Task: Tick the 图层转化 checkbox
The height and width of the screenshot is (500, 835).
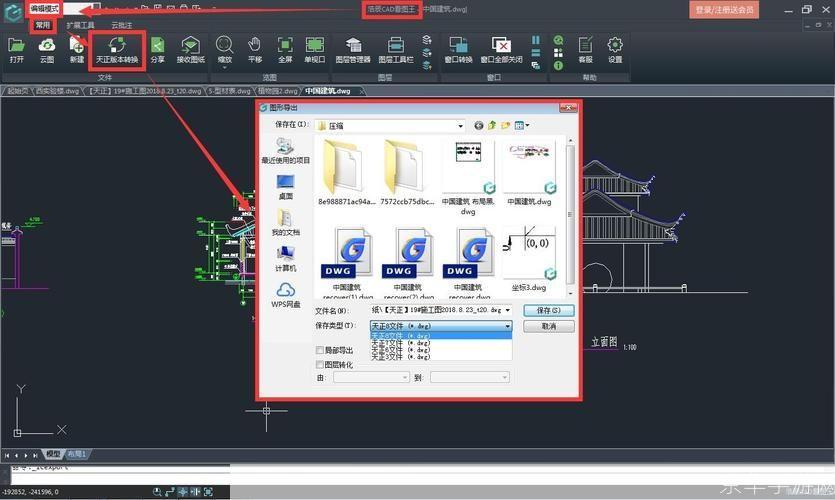Action: tap(320, 365)
